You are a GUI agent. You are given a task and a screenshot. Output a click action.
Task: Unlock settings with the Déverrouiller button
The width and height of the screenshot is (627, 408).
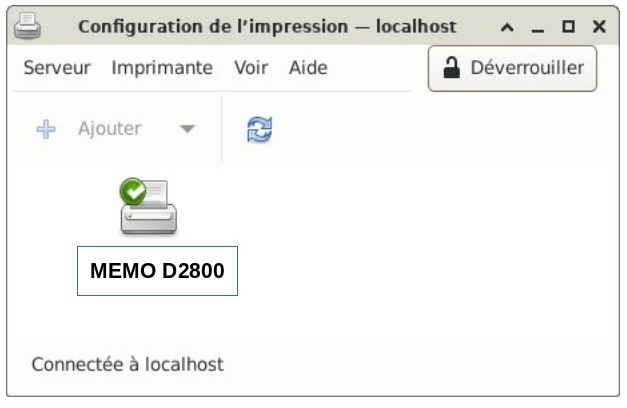[512, 68]
